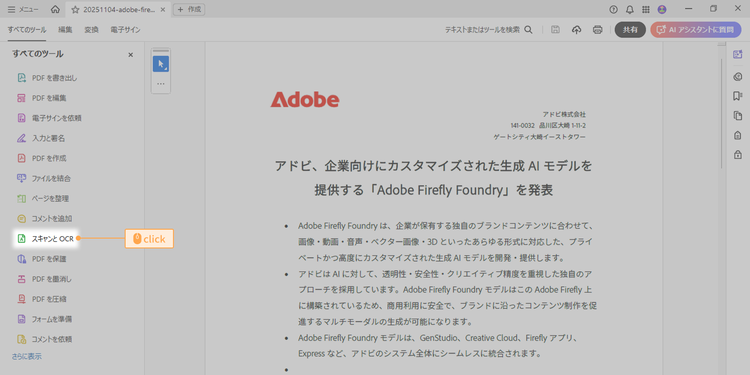This screenshot has height=375, width=750.
Task: Click the right rail icon above bookmarks
Action: (738, 77)
